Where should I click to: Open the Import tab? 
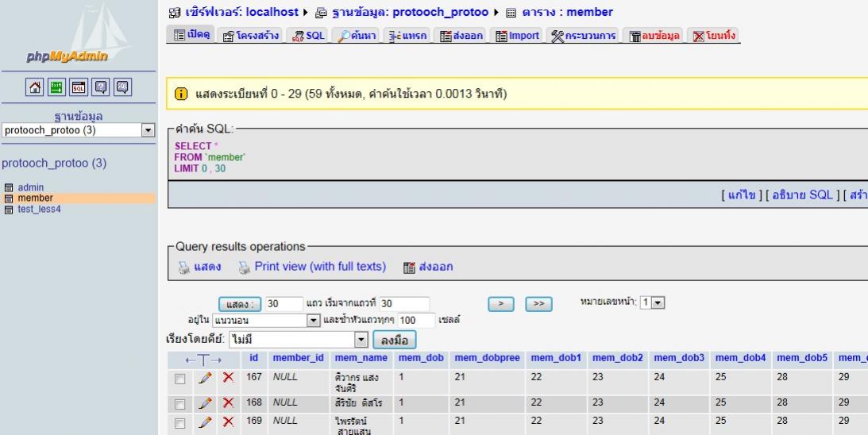point(516,36)
